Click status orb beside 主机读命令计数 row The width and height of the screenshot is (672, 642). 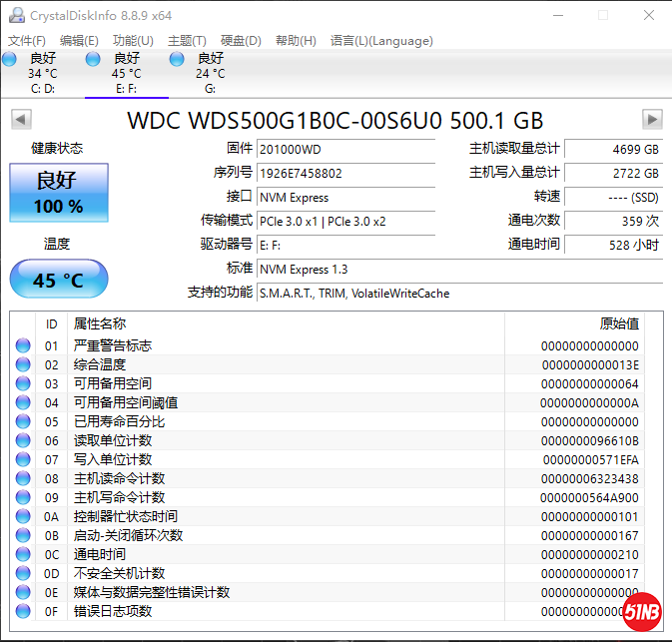(x=23, y=478)
